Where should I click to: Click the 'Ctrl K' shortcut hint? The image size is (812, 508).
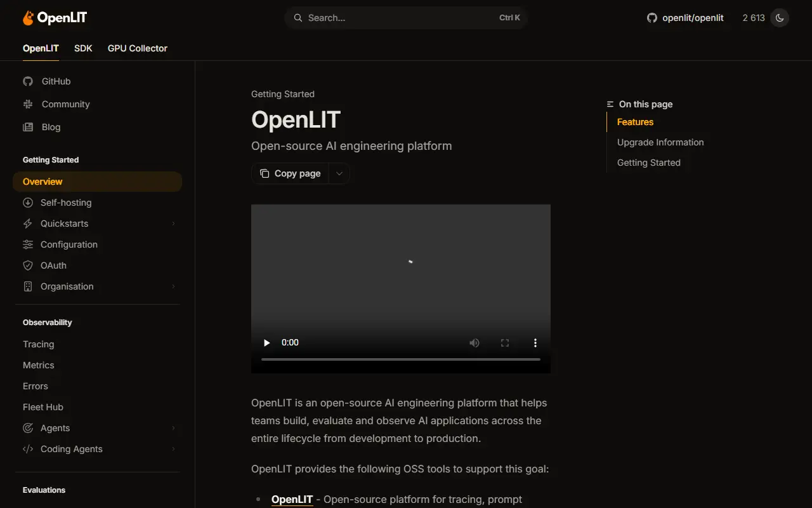[x=509, y=18]
